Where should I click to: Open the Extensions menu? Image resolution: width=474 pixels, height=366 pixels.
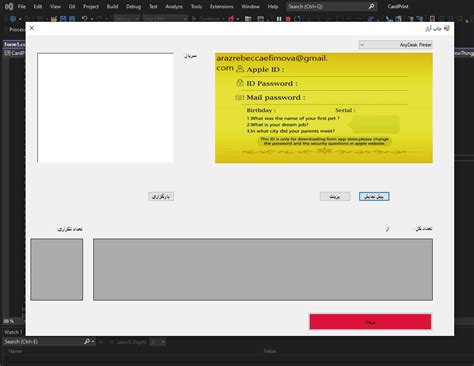point(221,6)
